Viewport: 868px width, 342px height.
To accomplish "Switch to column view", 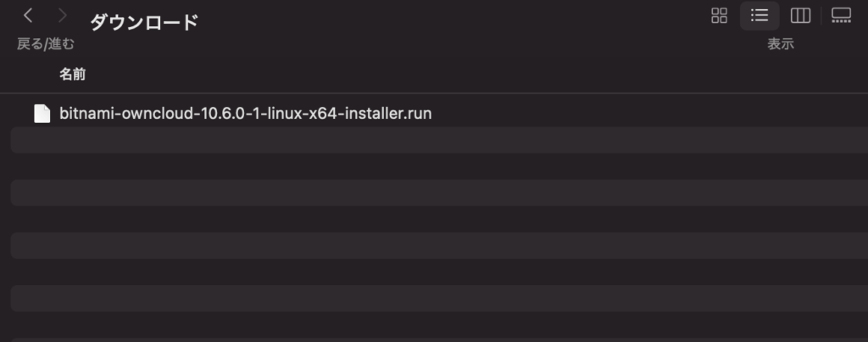I will (800, 15).
